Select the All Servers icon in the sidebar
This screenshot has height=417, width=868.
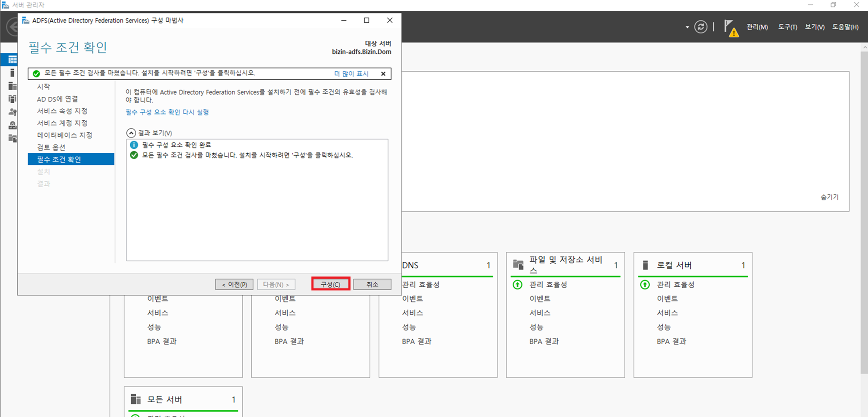12,86
